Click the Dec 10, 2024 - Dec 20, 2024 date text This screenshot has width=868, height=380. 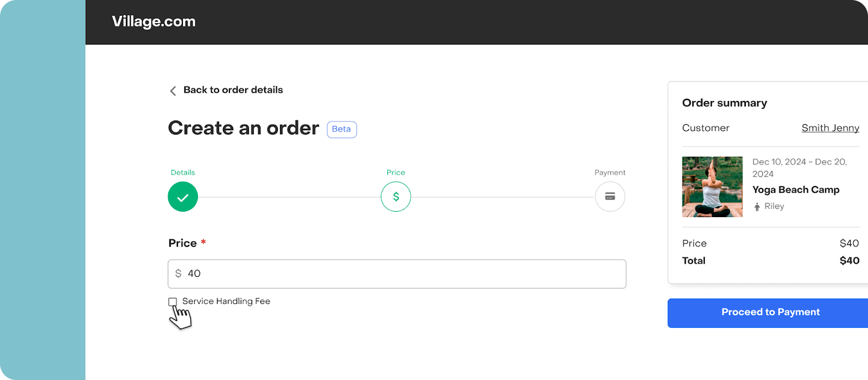point(800,168)
